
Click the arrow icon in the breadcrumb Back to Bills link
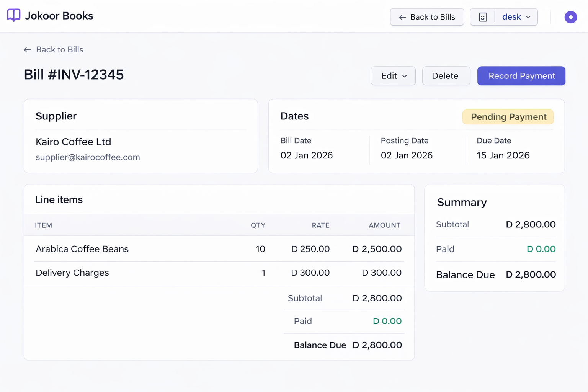click(x=27, y=50)
